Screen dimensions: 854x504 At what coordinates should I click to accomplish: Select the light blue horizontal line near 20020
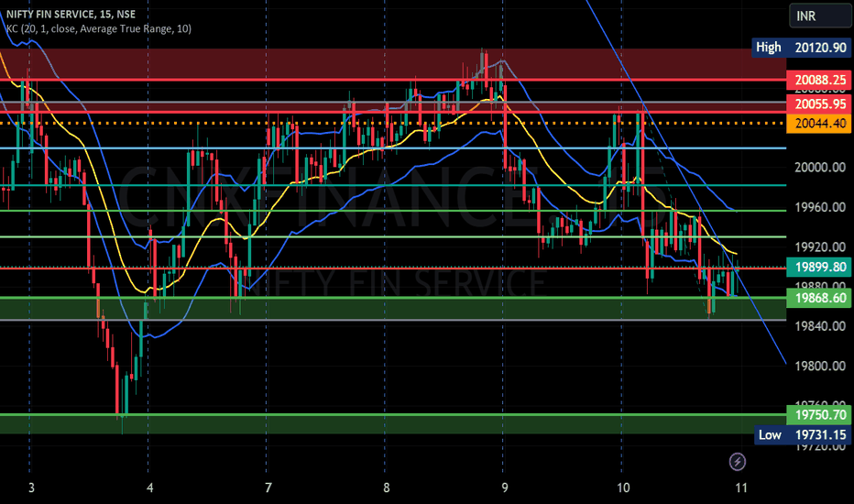pos(392,148)
